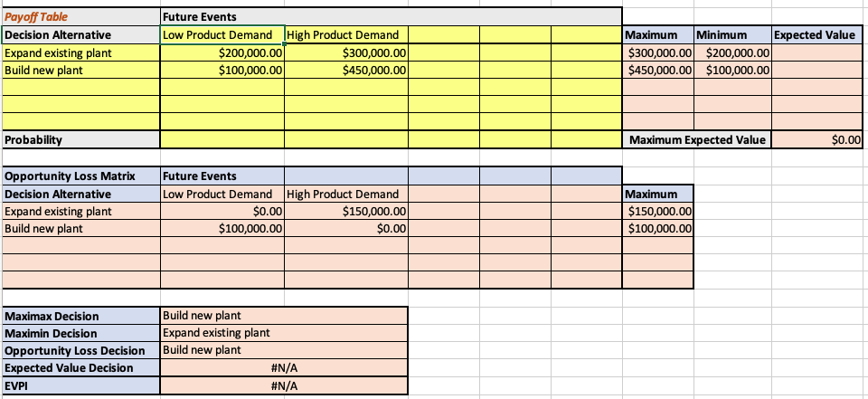Screen dimensions: 868x399
Task: Click the EVPI label
Action: coord(81,385)
